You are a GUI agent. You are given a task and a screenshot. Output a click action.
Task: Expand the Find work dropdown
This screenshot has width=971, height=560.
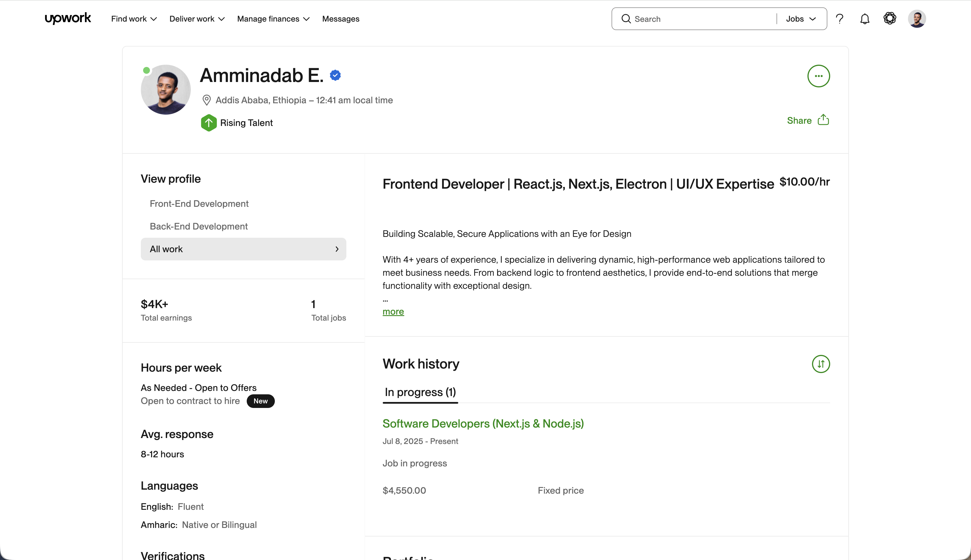(x=133, y=18)
